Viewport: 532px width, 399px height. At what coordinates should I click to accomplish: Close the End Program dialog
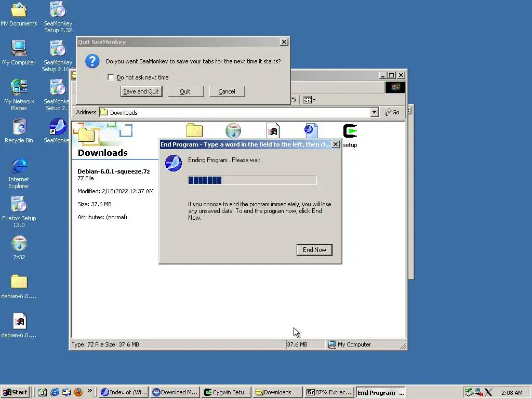coord(335,144)
